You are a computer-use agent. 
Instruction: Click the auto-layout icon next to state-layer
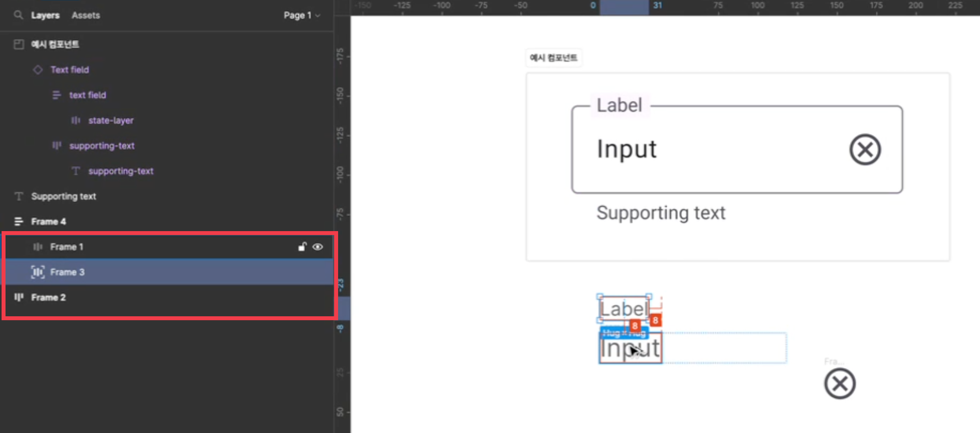click(x=75, y=120)
